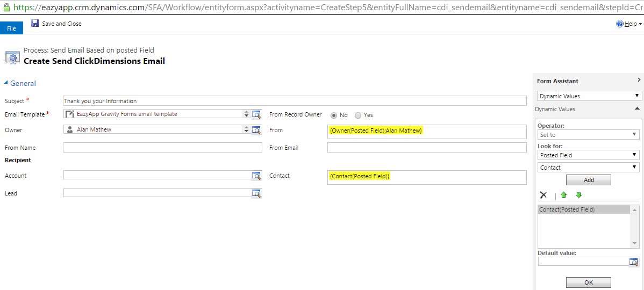Click 'EazyApp Gravity Forms email template' value
The height and width of the screenshot is (290, 644).
pyautogui.click(x=127, y=114)
